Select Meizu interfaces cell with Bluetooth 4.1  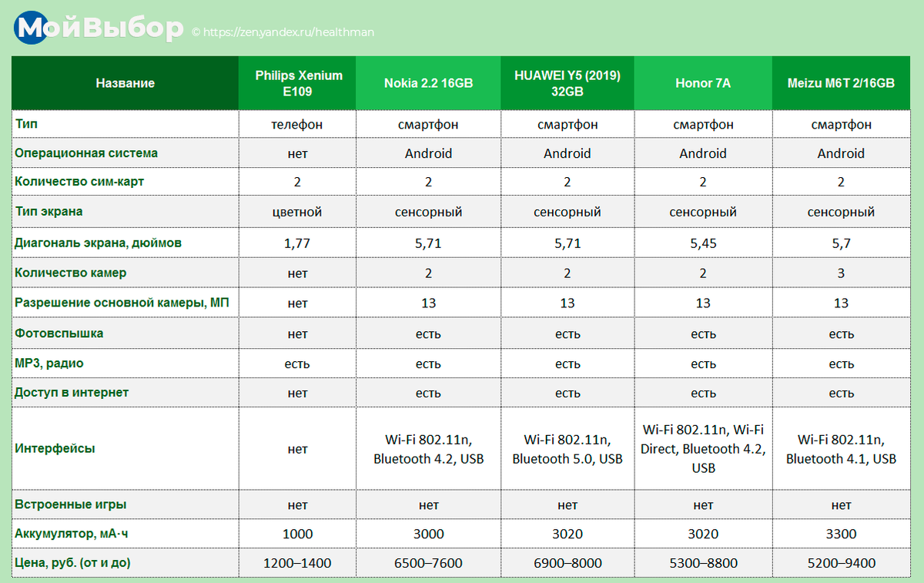841,449
